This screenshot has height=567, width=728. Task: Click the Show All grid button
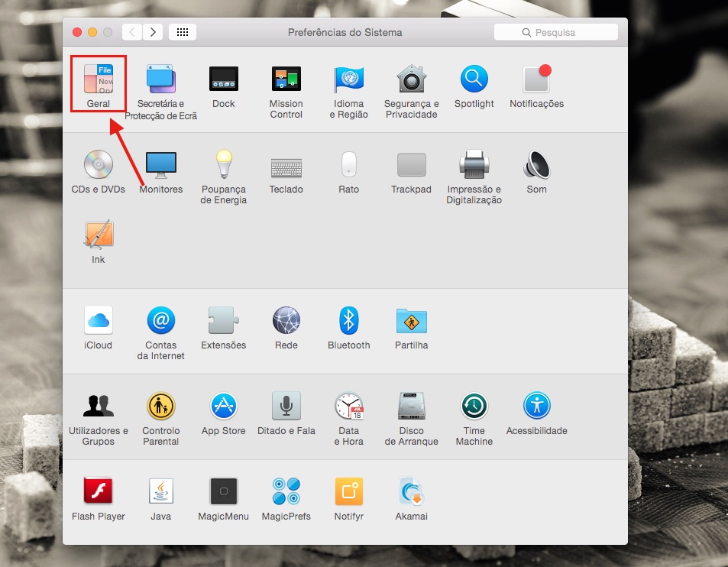(183, 32)
